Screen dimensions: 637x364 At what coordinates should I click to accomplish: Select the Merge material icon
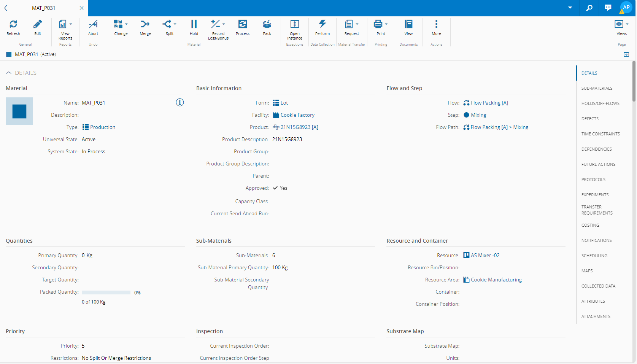click(145, 24)
